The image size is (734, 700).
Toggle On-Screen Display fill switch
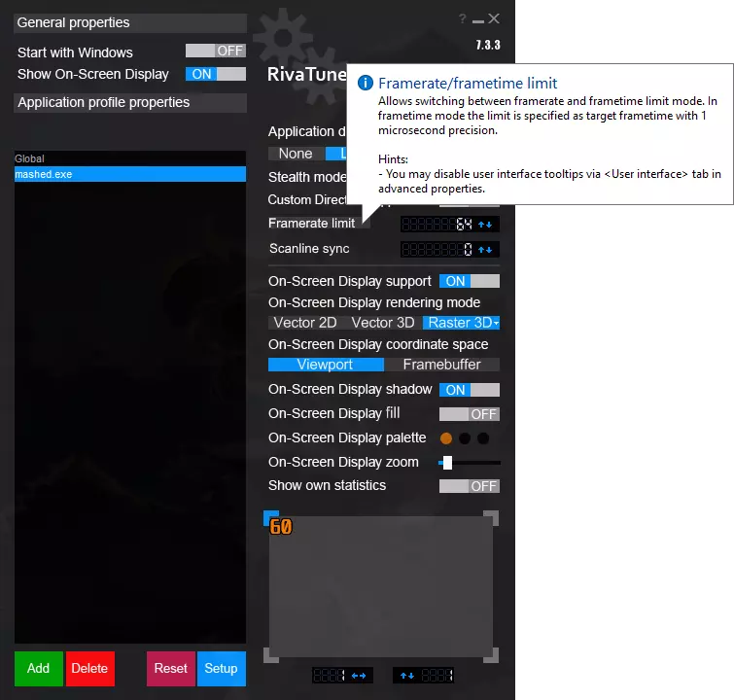tap(469, 414)
